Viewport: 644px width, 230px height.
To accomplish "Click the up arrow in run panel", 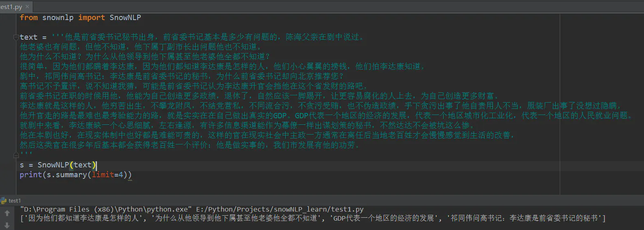I will pos(7,213).
